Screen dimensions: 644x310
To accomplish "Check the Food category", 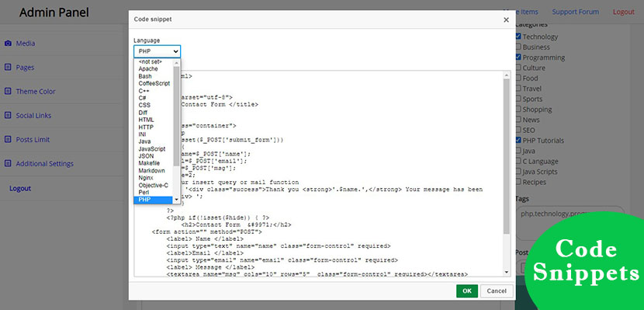I will coord(518,78).
